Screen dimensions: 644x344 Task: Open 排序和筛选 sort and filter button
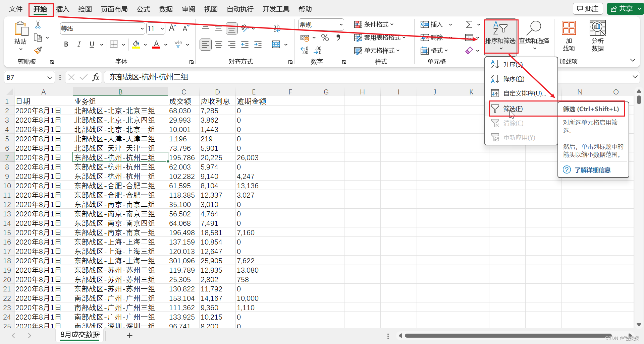click(500, 36)
